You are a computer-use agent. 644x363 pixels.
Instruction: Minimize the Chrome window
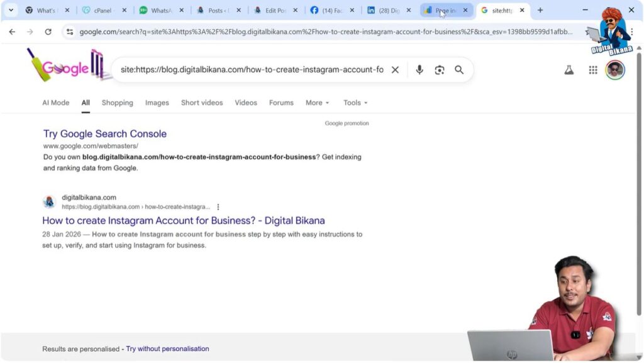[586, 10]
